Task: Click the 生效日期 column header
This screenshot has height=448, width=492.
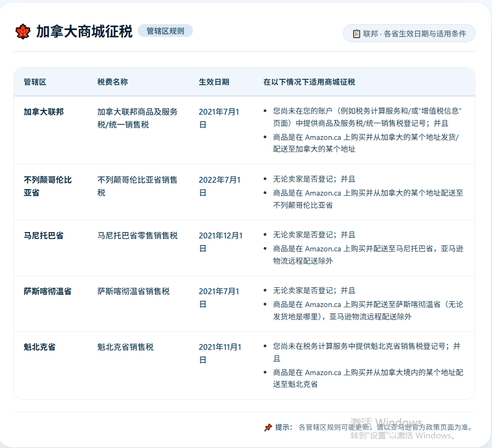Action: pyautogui.click(x=214, y=82)
